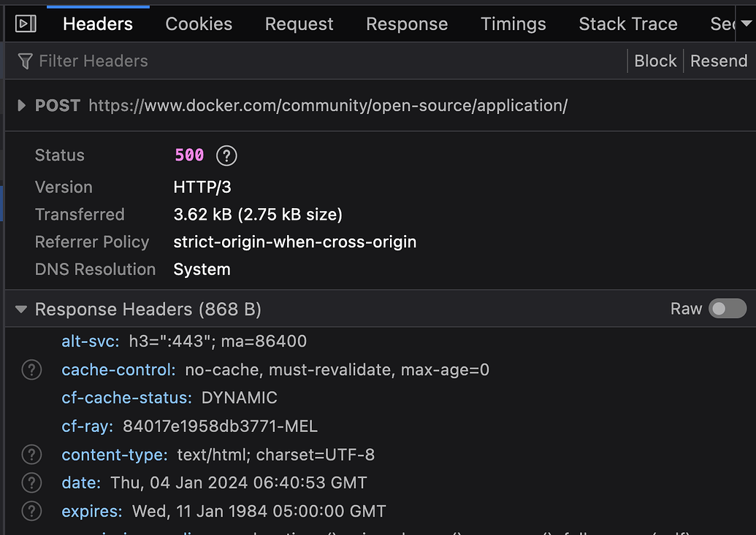
Task: Switch to the Cookies tab
Action: (199, 24)
